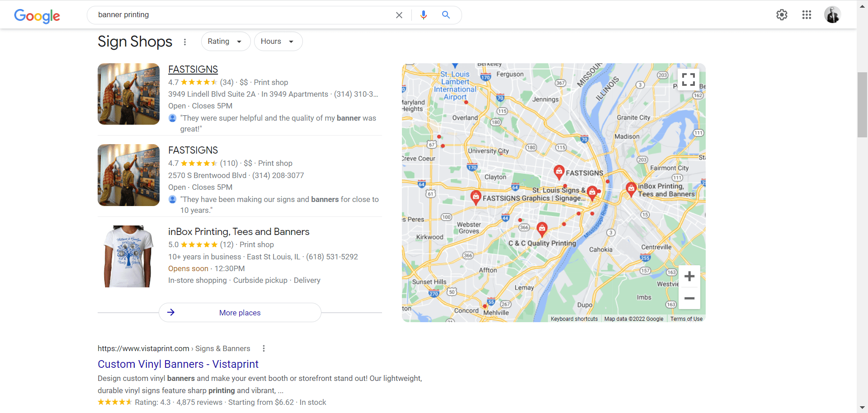868x413 pixels.
Task: Clear the search box with X icon
Action: pos(399,15)
